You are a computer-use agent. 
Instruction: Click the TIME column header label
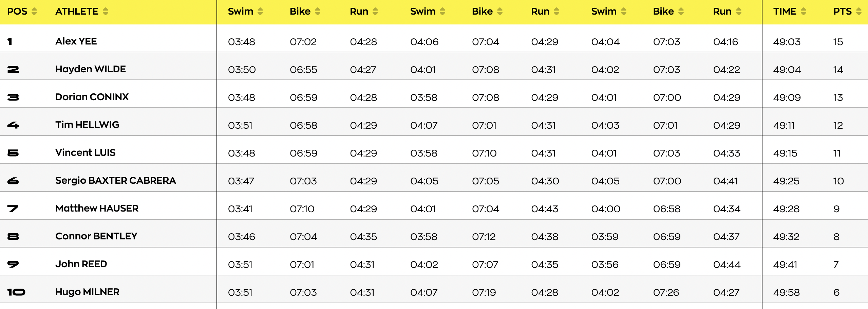(785, 12)
